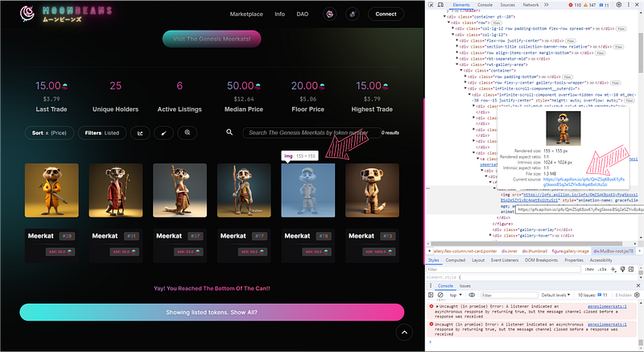This screenshot has height=352, width=644.
Task: Close the console drawer with X
Action: [x=638, y=285]
